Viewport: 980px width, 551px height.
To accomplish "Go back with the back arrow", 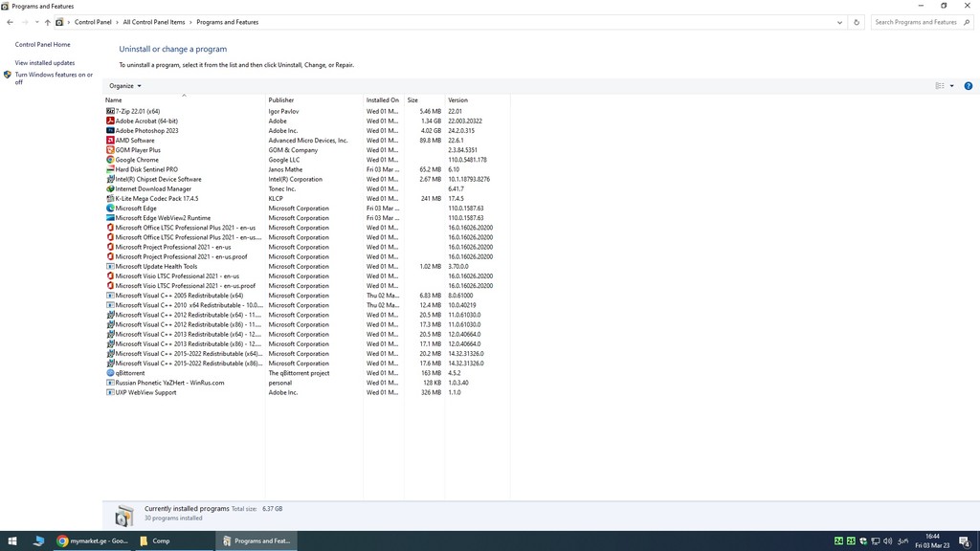I will click(x=10, y=23).
